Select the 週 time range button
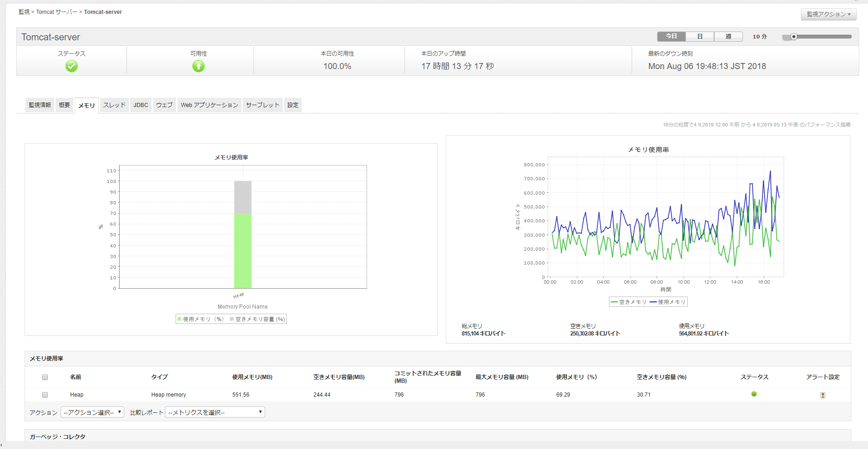This screenshot has height=449, width=868. [728, 37]
